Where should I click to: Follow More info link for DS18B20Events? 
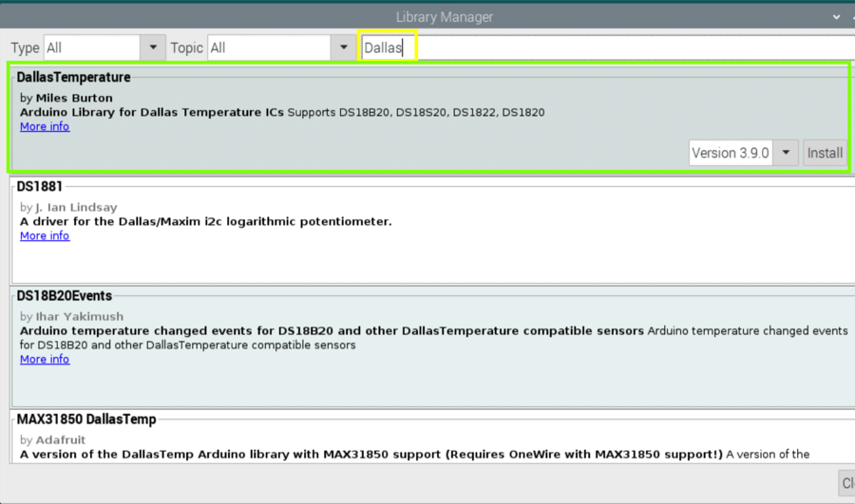point(45,359)
